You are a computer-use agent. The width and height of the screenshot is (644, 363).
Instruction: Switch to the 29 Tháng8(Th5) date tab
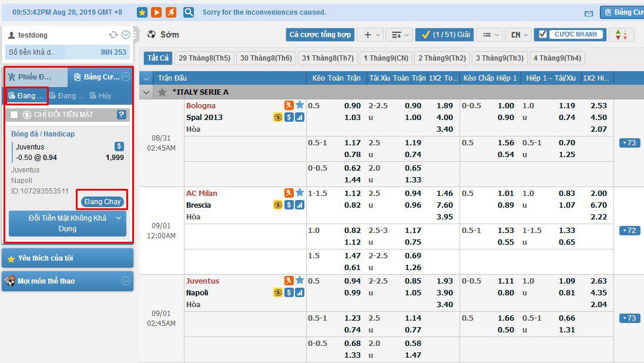(x=204, y=58)
